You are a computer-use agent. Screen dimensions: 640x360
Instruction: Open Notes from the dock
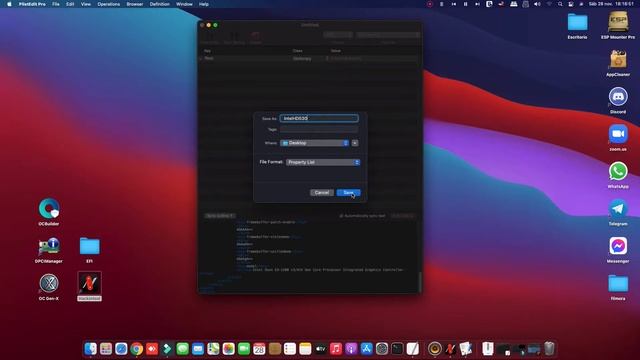tap(305, 349)
